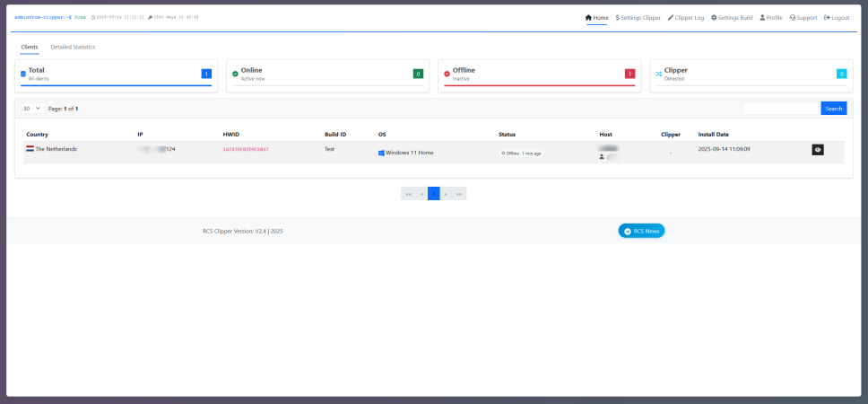Click the 'Online' card title

point(251,70)
